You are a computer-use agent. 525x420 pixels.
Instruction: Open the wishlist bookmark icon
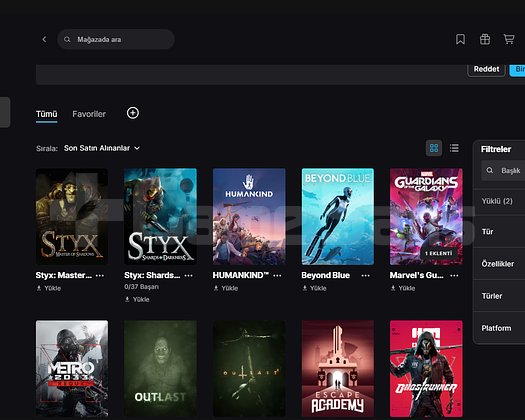pos(460,39)
